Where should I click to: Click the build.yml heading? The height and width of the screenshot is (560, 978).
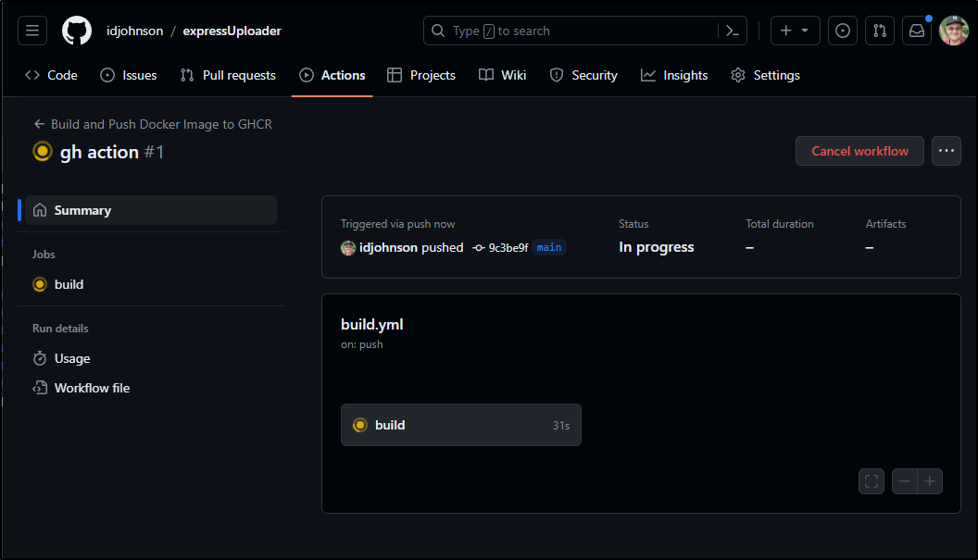tap(371, 324)
